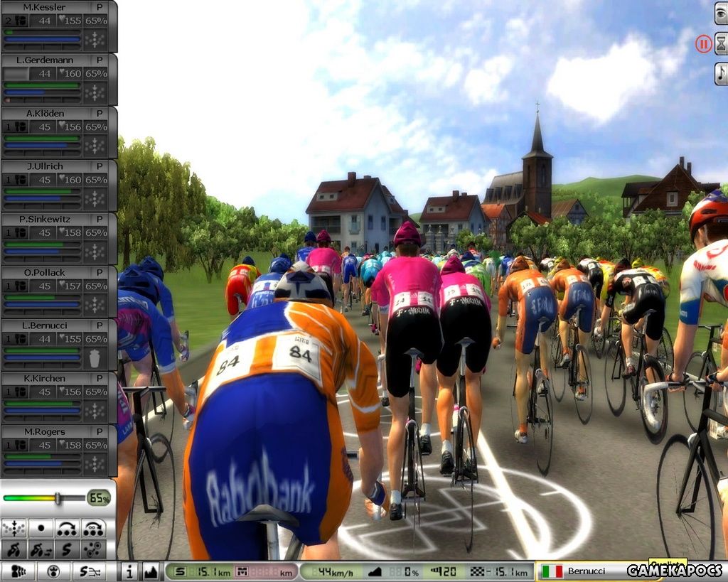The image size is (728, 582).
Task: Click the effort slider handle at 65%
Action: [x=58, y=498]
